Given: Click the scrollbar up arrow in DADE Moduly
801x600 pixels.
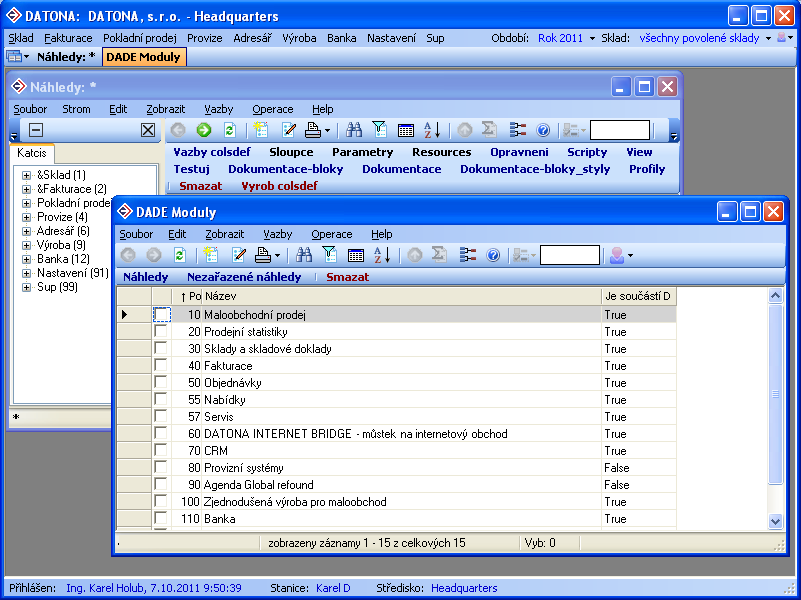Looking at the screenshot, I should pos(775,295).
